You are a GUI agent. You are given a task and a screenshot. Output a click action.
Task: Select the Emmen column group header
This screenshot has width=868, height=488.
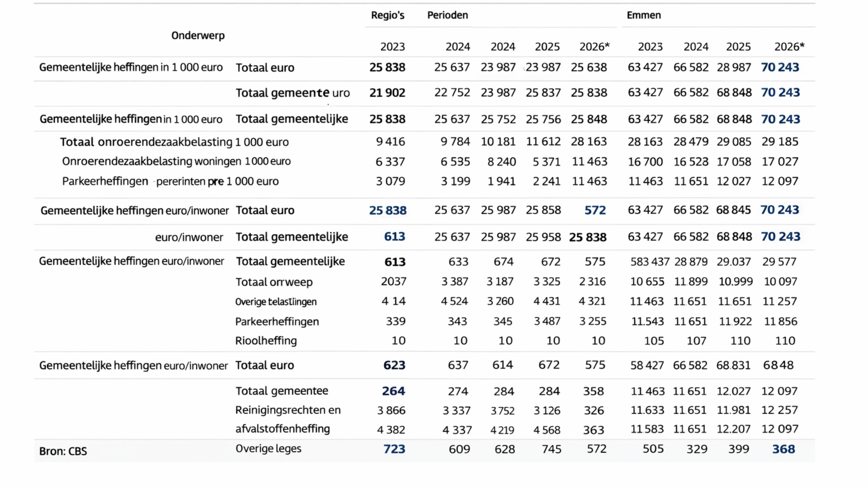coord(643,15)
